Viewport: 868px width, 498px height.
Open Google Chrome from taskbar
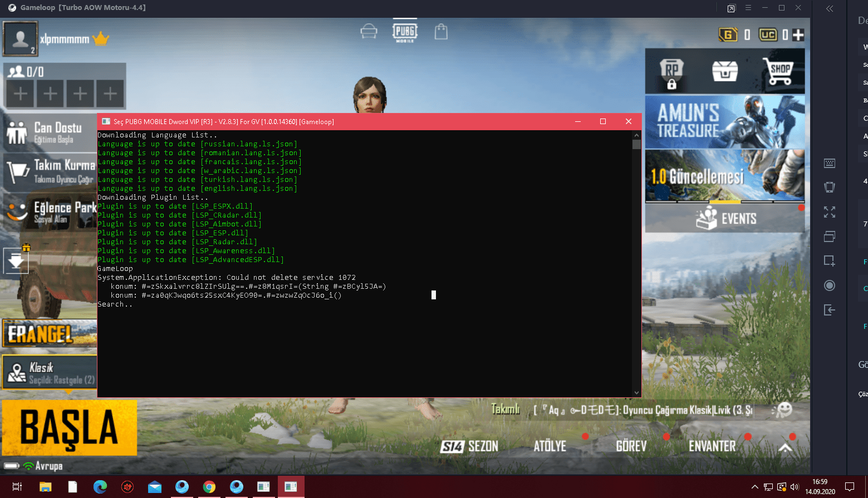coord(209,487)
